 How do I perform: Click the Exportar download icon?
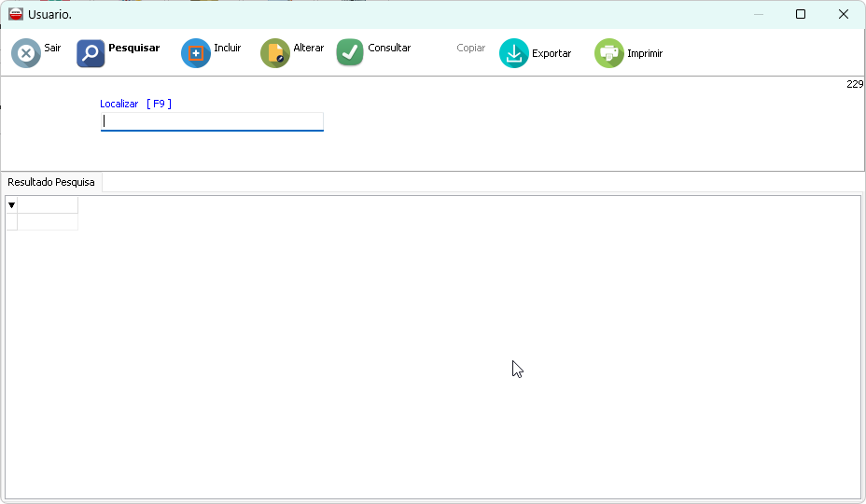514,53
